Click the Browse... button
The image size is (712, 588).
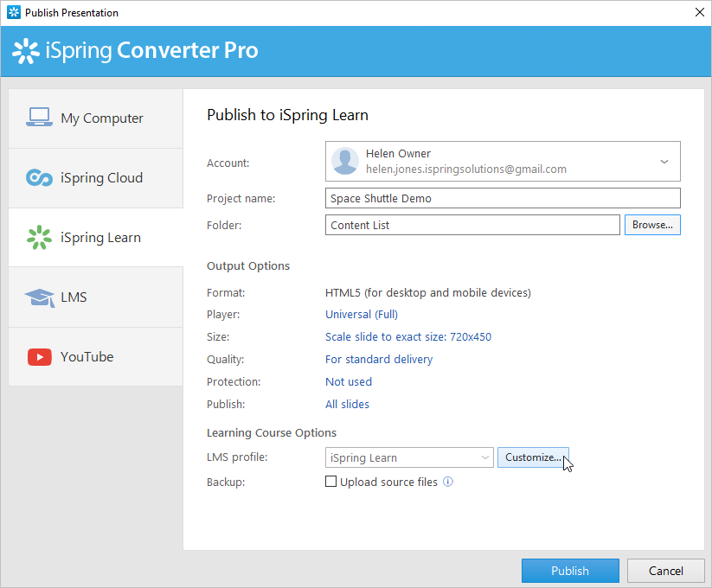click(x=652, y=225)
